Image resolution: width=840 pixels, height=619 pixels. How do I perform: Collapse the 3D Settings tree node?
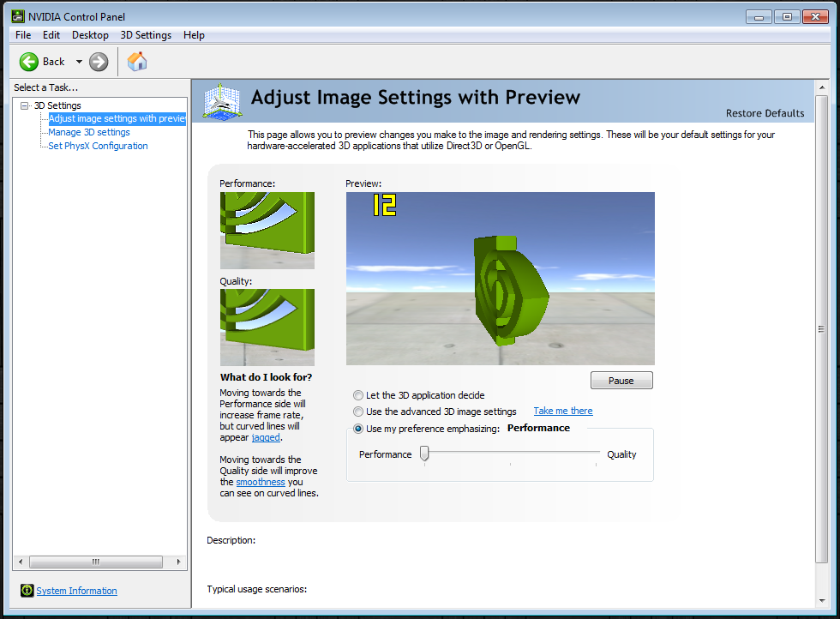click(x=24, y=105)
